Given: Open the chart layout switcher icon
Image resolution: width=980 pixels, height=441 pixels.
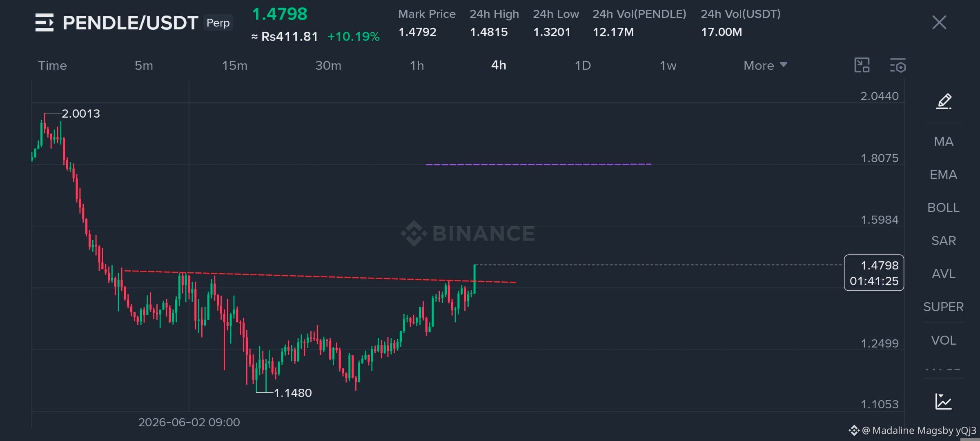Looking at the screenshot, I should (862, 65).
